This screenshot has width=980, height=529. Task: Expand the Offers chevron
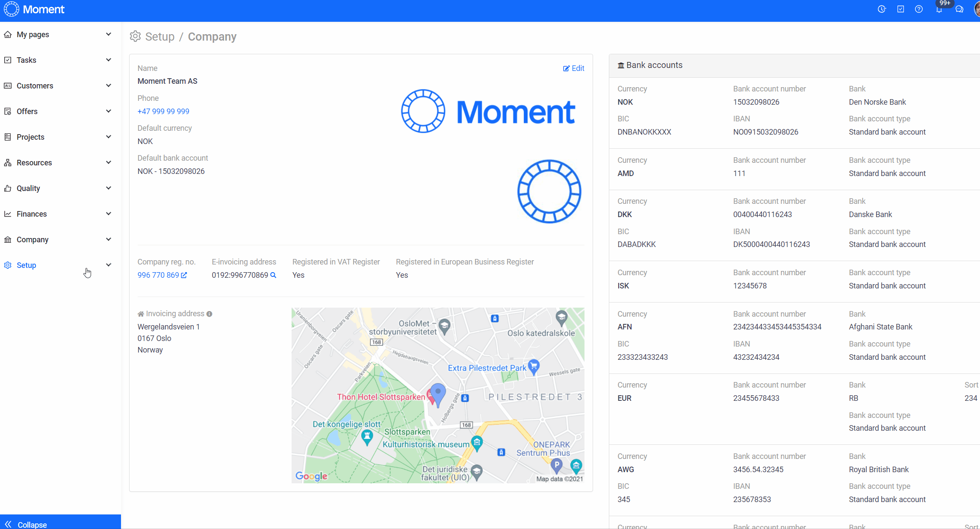click(109, 111)
